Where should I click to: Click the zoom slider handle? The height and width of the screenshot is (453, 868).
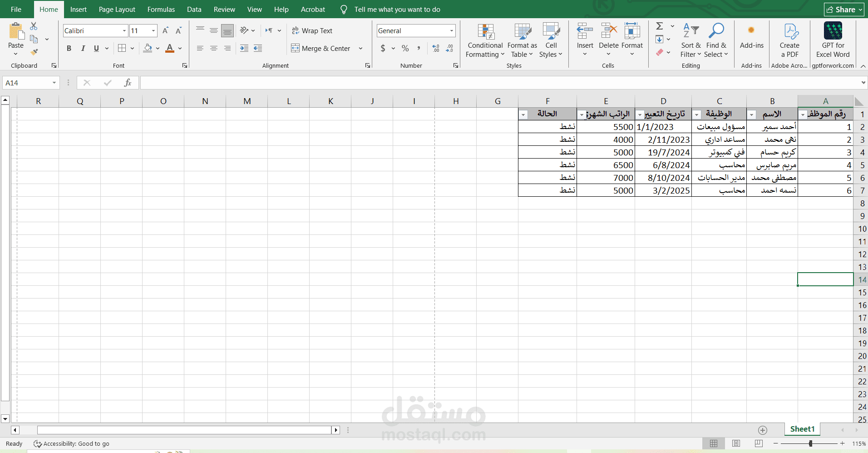pos(810,443)
